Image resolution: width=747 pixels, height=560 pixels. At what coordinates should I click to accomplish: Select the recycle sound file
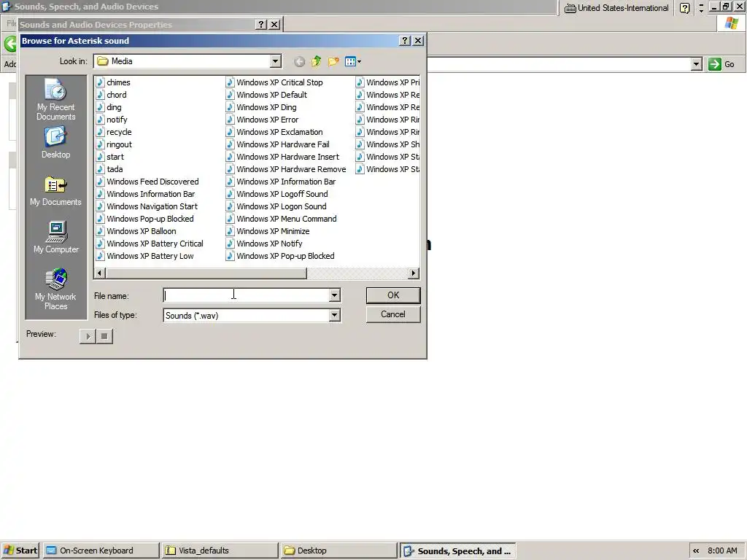[x=114, y=132]
